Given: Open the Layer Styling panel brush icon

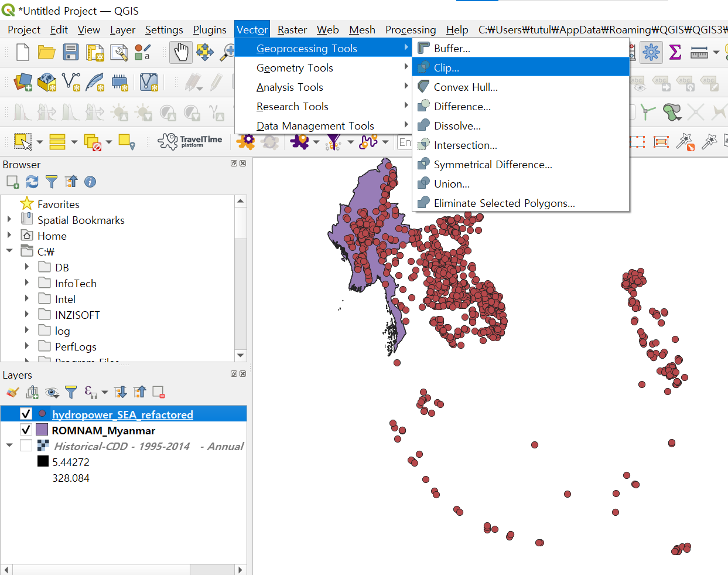Looking at the screenshot, I should 13,392.
